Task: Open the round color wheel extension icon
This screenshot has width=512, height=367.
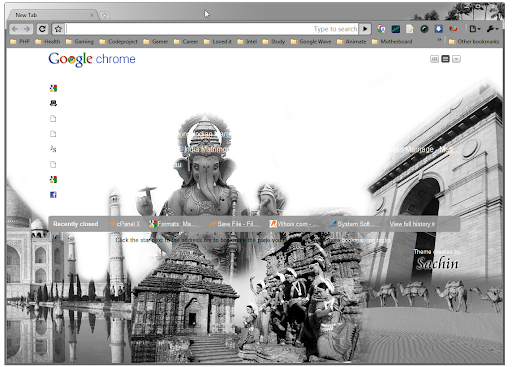Action: pos(424,29)
